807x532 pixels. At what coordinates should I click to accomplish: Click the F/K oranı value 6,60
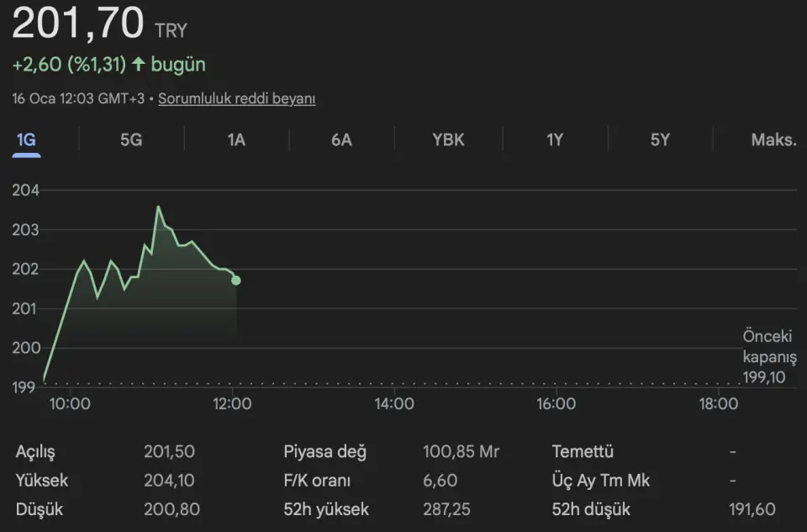point(439,481)
